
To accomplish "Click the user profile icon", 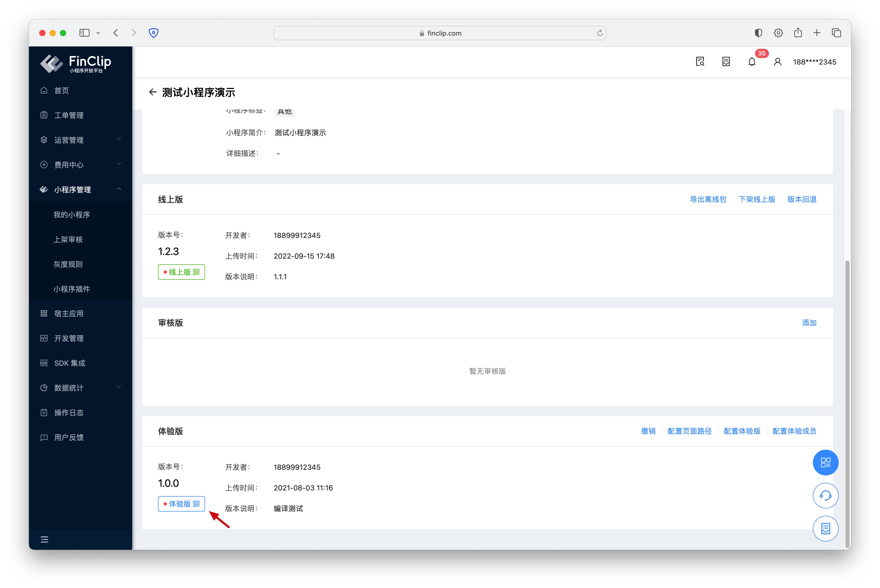I will 777,62.
